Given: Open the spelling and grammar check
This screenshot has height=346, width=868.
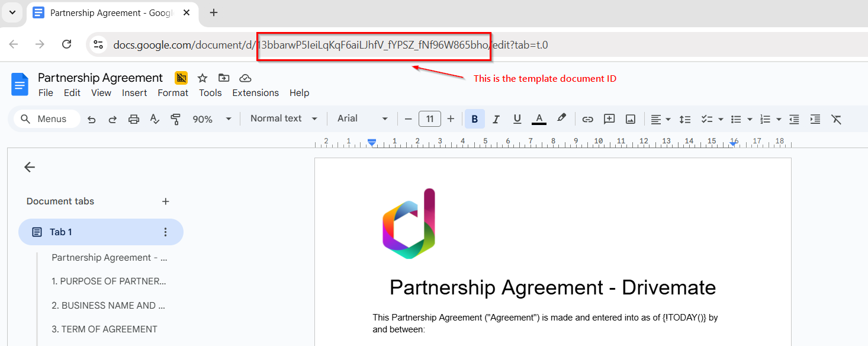Looking at the screenshot, I should point(155,118).
